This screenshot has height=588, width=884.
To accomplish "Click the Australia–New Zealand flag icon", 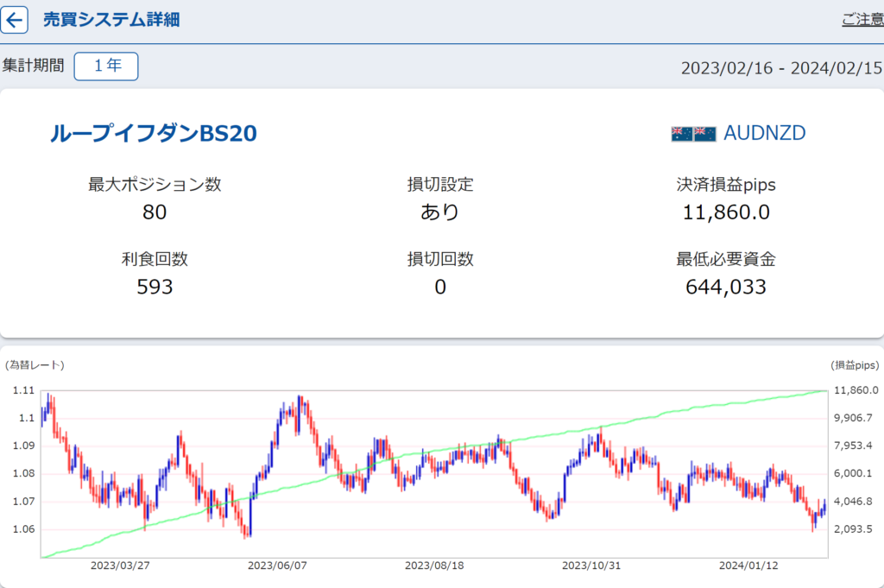I will 693,133.
